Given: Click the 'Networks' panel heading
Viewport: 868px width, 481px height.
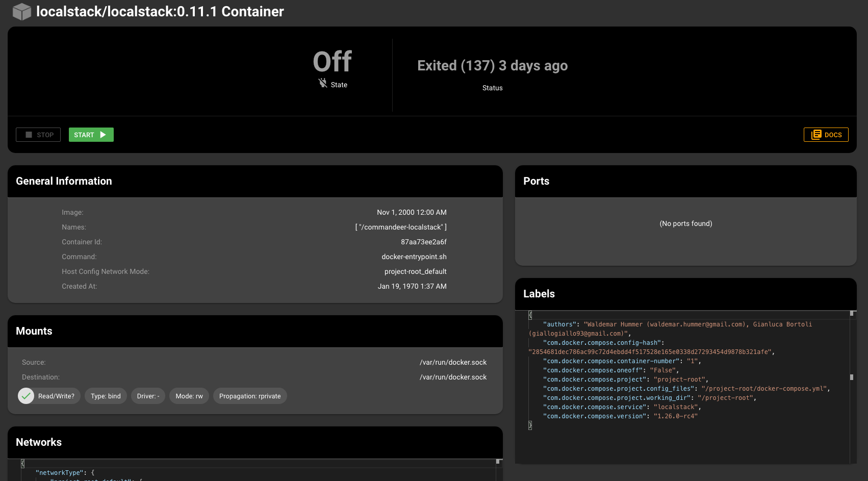Looking at the screenshot, I should tap(39, 442).
